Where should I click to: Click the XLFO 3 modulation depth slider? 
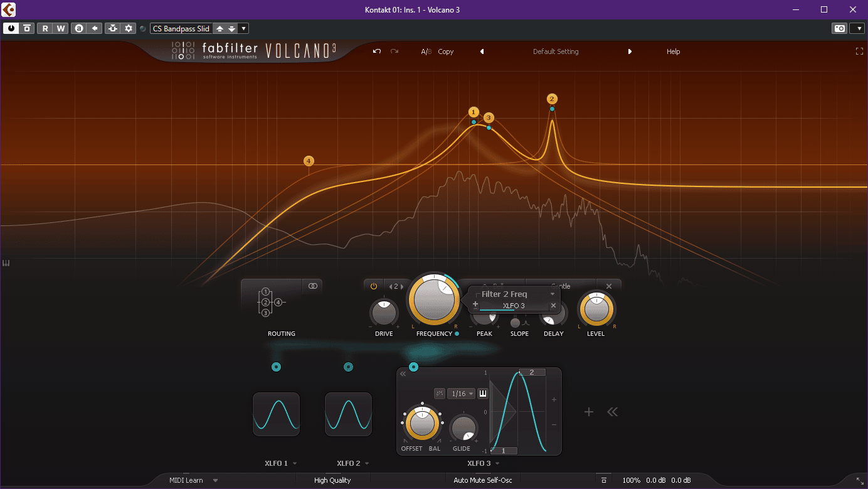click(513, 306)
